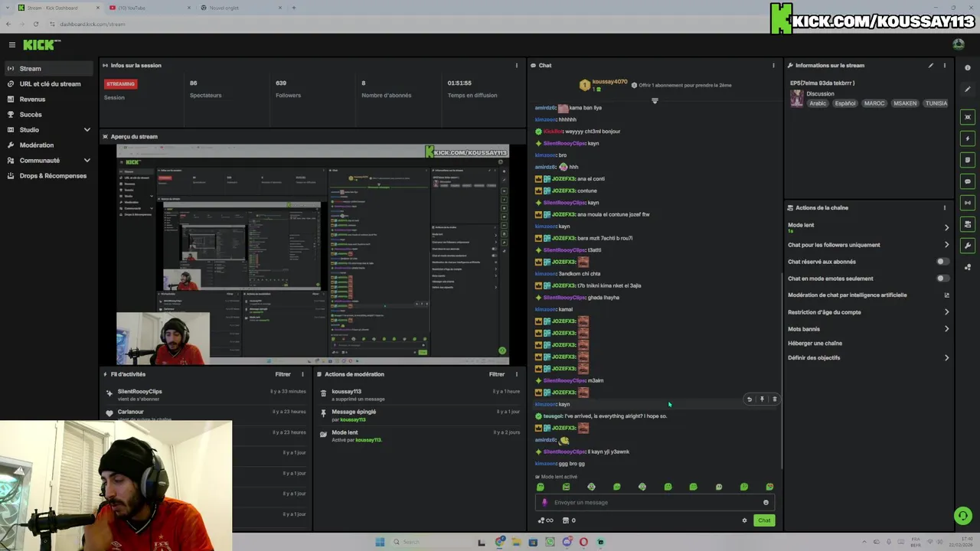Switch to the YouTube browser tab
980x551 pixels.
149,8
